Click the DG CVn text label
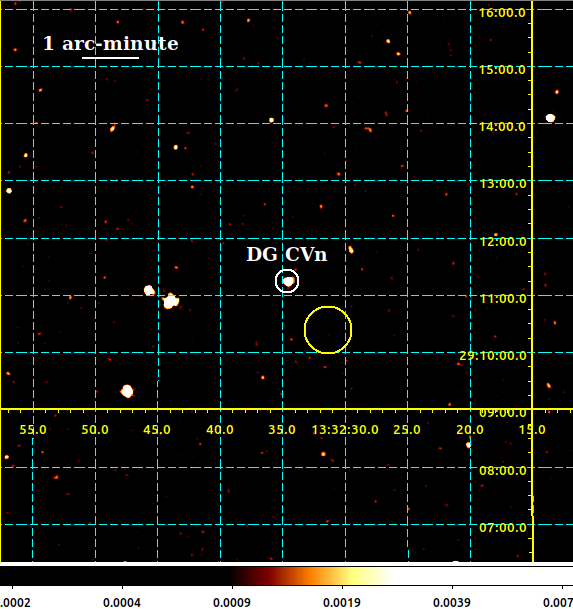The height and width of the screenshot is (609, 573). (x=287, y=255)
